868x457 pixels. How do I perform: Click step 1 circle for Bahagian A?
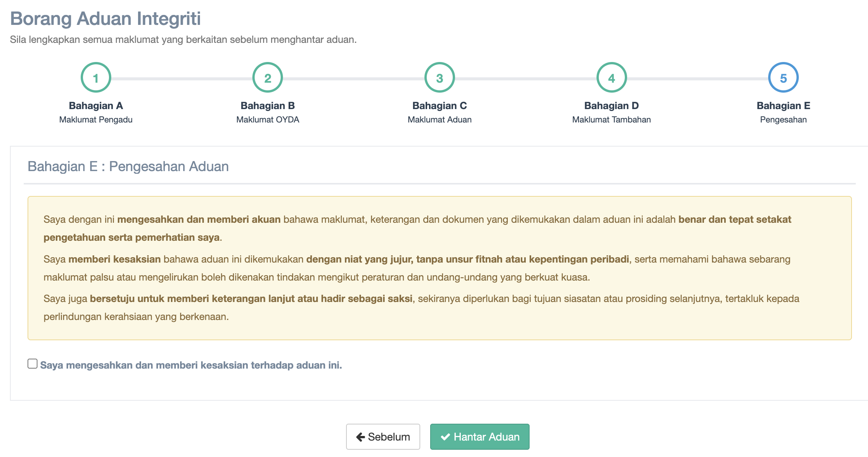(x=96, y=78)
